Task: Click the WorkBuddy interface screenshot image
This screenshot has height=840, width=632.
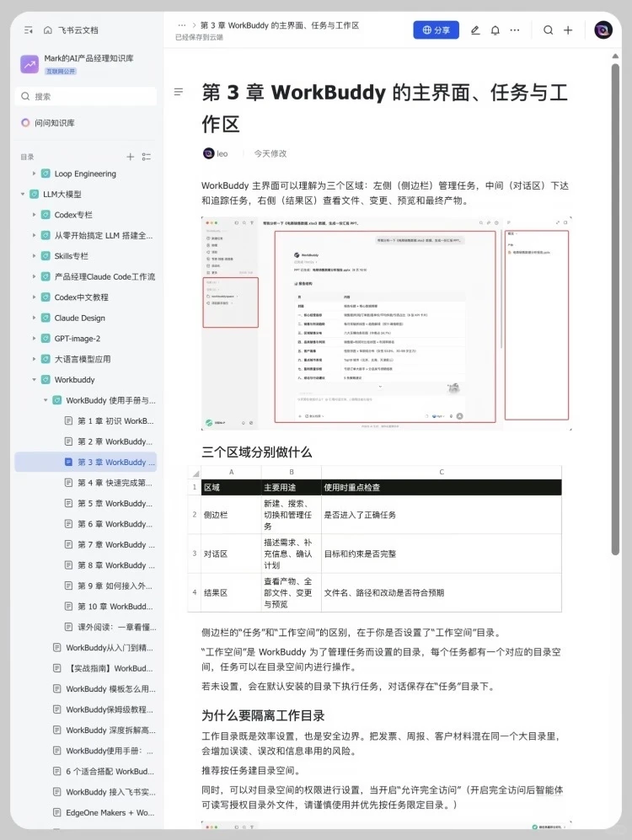Action: [387, 323]
